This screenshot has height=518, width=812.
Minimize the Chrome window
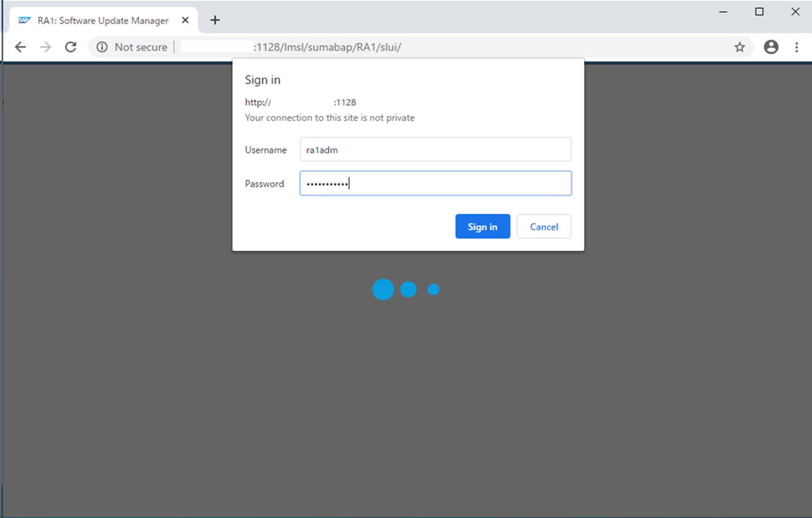(724, 12)
